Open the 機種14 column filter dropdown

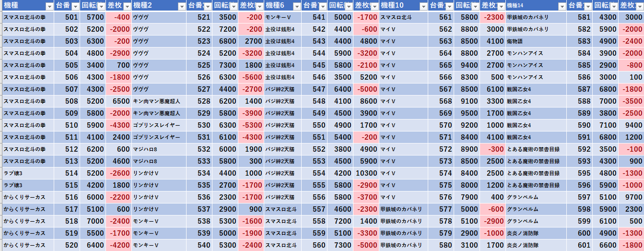tap(562, 6)
